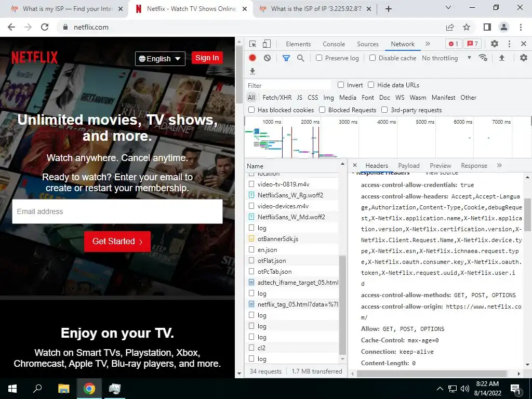This screenshot has width=532, height=399.
Task: Check Hide data URLs checkbox
Action: [x=371, y=85]
